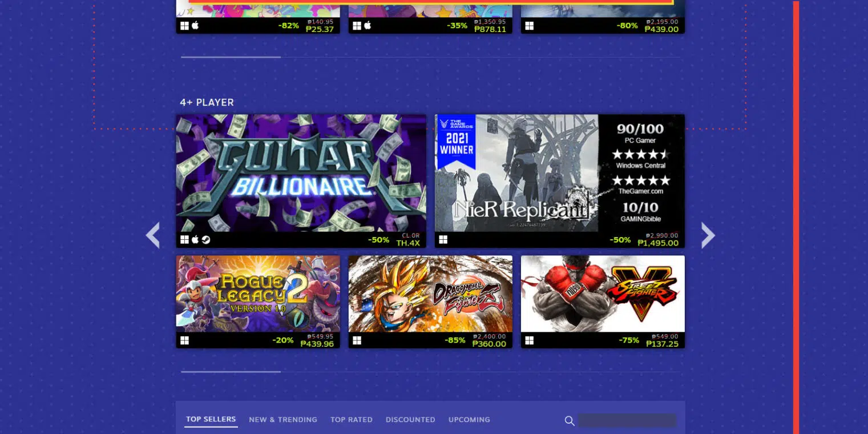Screen dimensions: 868x434
Task: Click the -50% discount on NieR Replicant
Action: click(x=620, y=240)
